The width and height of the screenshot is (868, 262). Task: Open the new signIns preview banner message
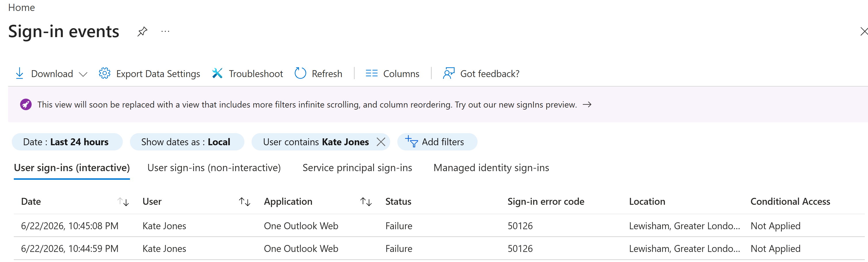pos(307,104)
